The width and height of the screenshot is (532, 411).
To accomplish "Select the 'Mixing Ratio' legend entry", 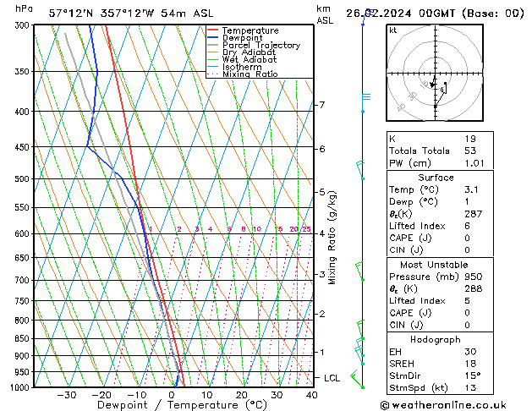I will 250,74.
